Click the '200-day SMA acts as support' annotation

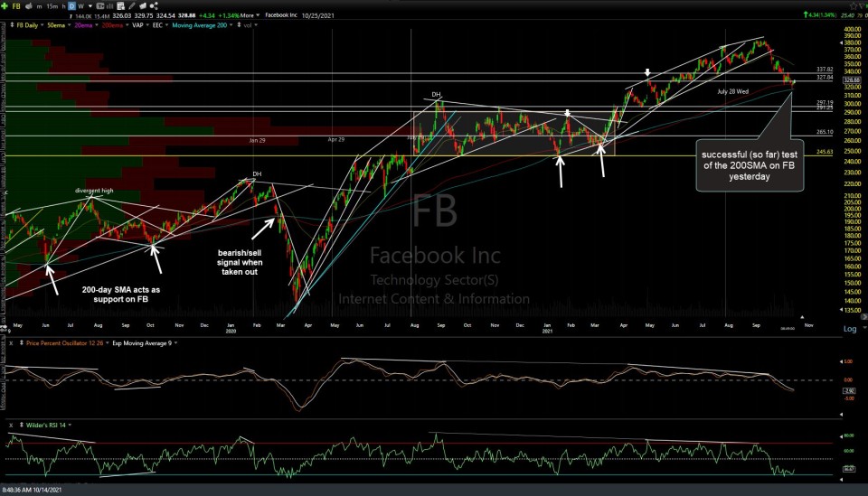[120, 295]
